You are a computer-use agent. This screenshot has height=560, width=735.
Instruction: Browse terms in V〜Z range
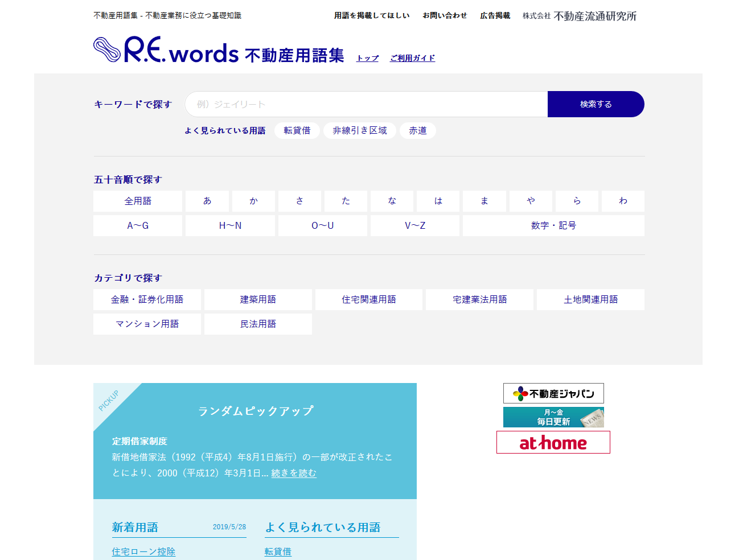click(x=415, y=225)
